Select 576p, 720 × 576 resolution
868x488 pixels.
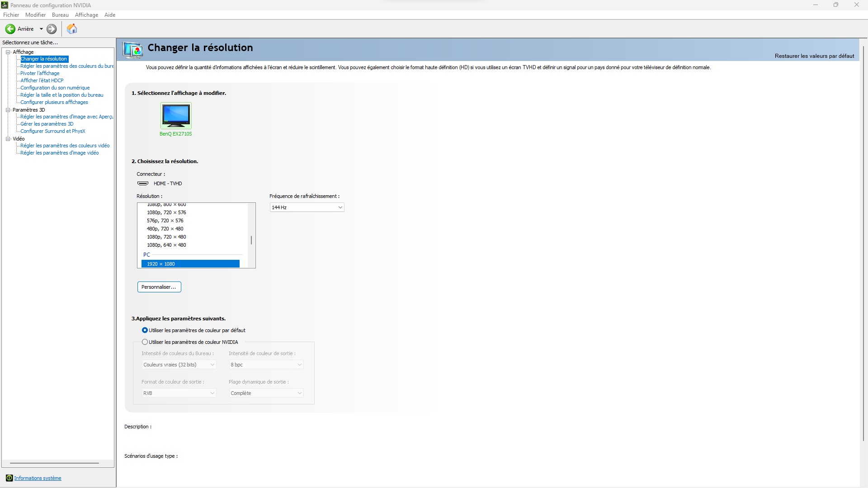(x=165, y=221)
